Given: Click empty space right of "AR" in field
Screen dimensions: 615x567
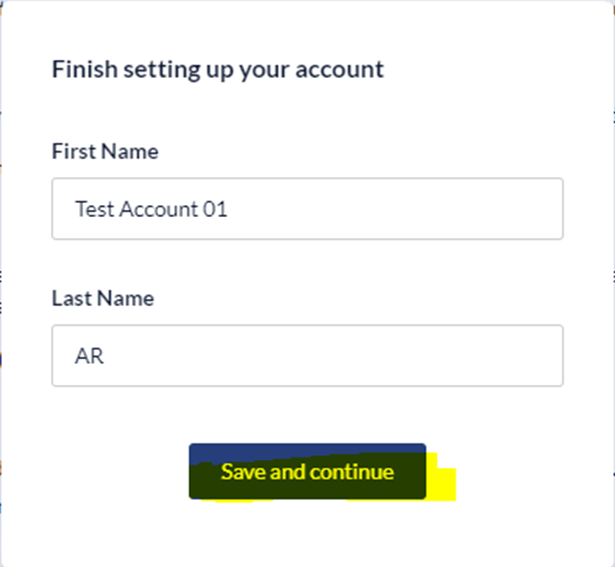Looking at the screenshot, I should [x=330, y=356].
